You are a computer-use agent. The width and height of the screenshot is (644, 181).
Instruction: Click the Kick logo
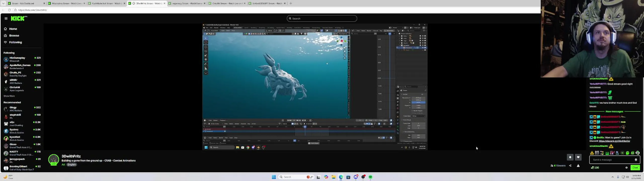click(19, 18)
